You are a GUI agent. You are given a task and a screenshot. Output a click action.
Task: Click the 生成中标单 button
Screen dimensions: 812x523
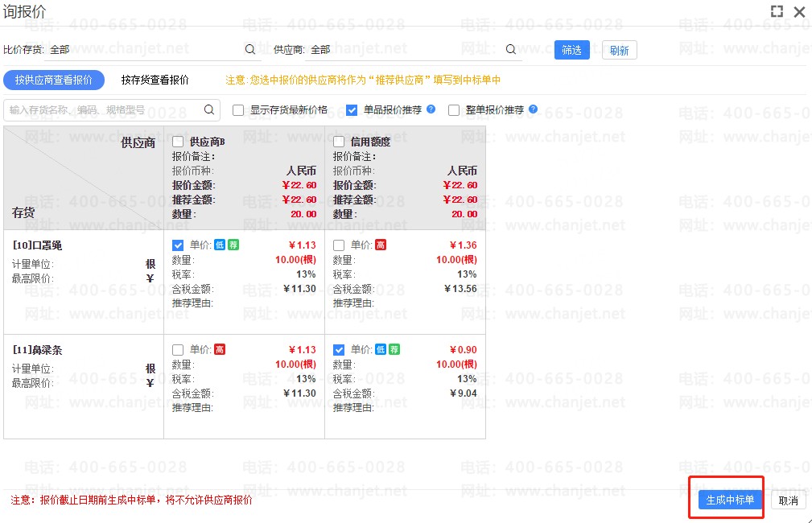(x=730, y=500)
